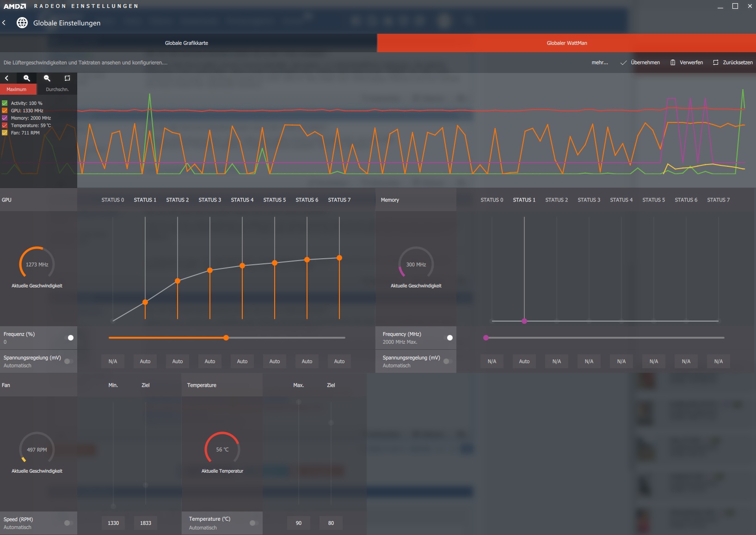Click the Fan Min. value field 1330
Viewport: 756px width, 535px height.
tap(113, 523)
